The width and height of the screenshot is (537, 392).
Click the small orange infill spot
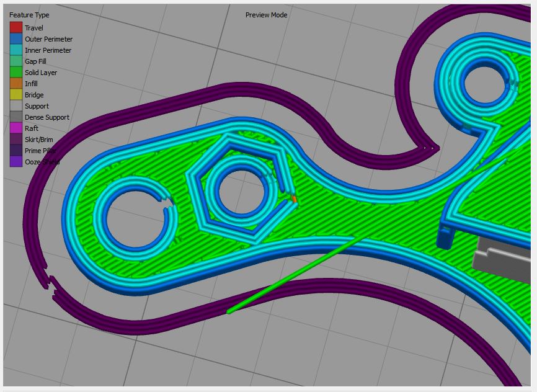293,199
